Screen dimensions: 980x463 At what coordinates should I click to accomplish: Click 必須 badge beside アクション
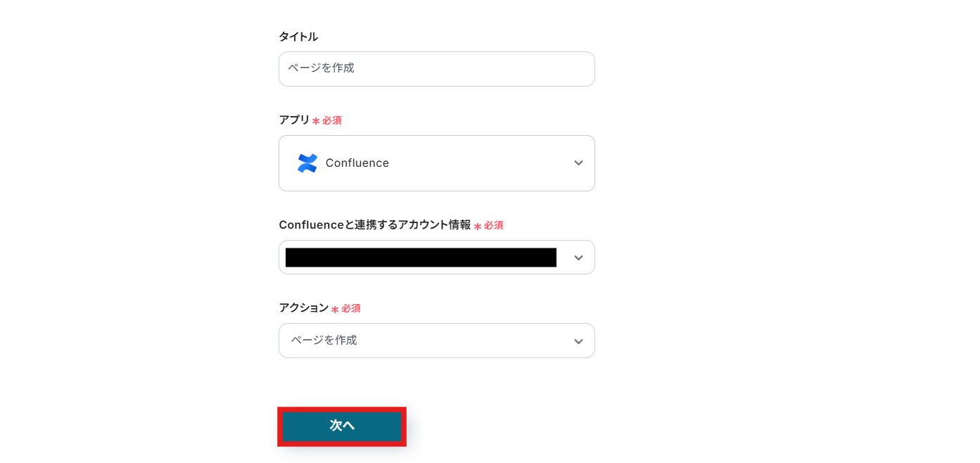(x=351, y=309)
